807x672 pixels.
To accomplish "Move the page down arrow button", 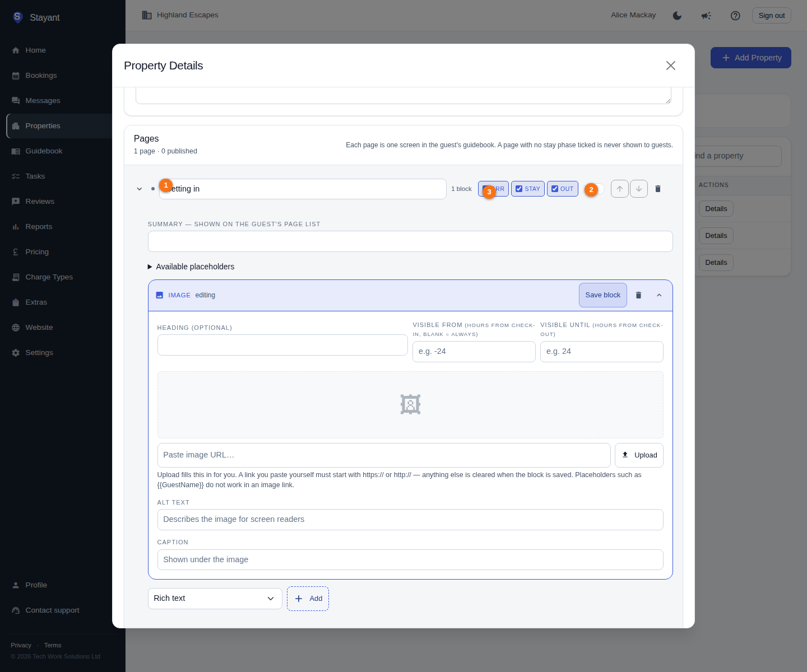I will point(639,189).
